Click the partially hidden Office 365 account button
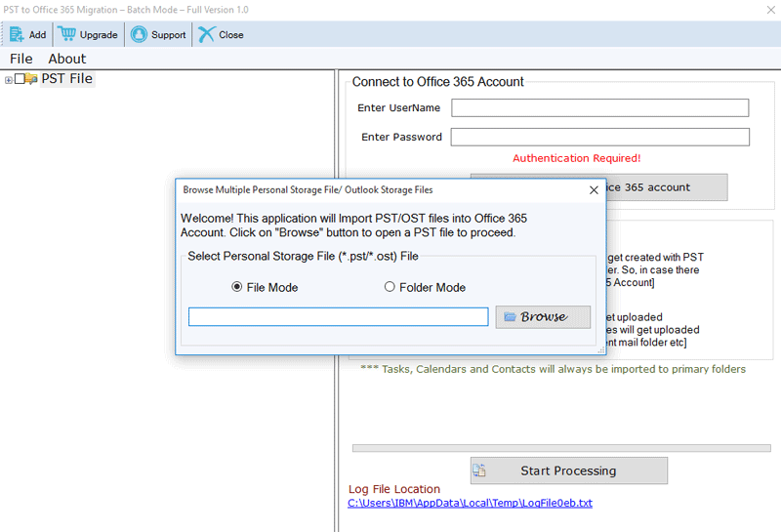 click(x=667, y=187)
